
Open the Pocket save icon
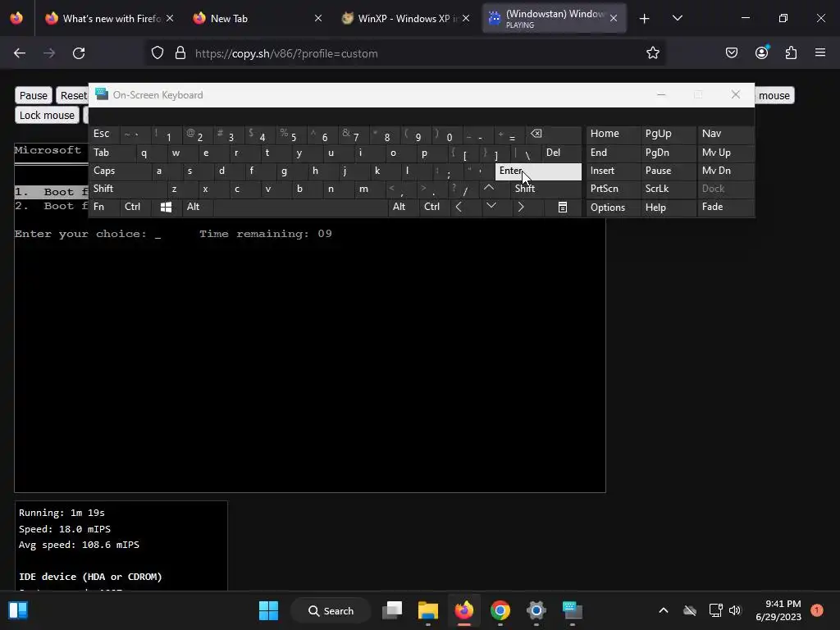(x=732, y=53)
